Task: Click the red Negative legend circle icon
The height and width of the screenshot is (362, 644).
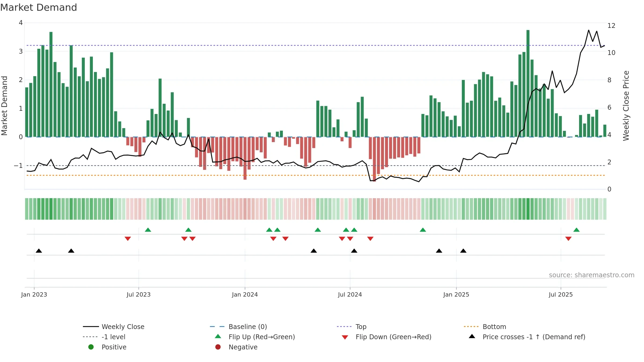Action: [218, 347]
